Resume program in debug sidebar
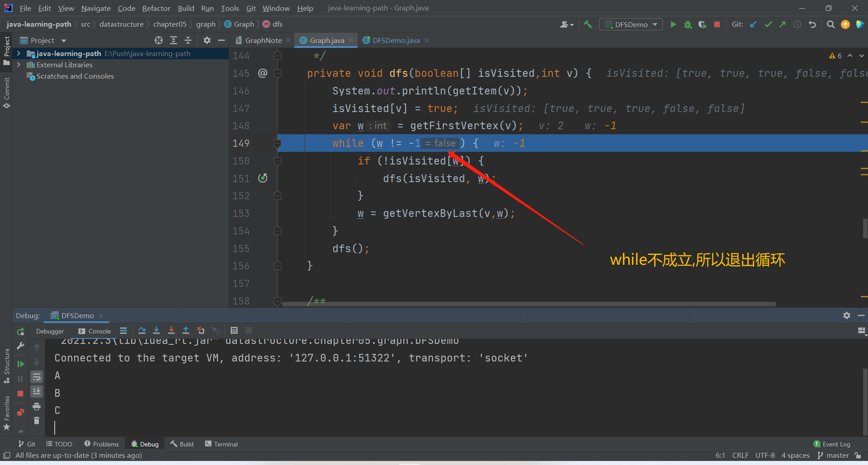868x465 pixels. (x=20, y=364)
